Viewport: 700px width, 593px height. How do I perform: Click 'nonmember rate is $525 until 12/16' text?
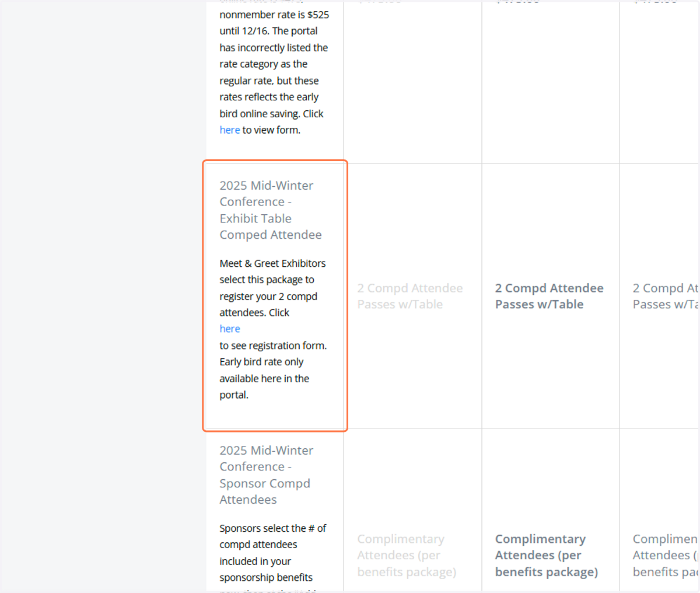(x=274, y=23)
